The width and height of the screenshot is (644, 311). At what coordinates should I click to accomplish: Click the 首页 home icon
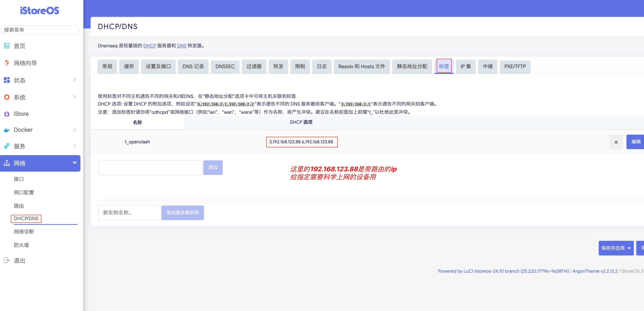click(x=7, y=46)
